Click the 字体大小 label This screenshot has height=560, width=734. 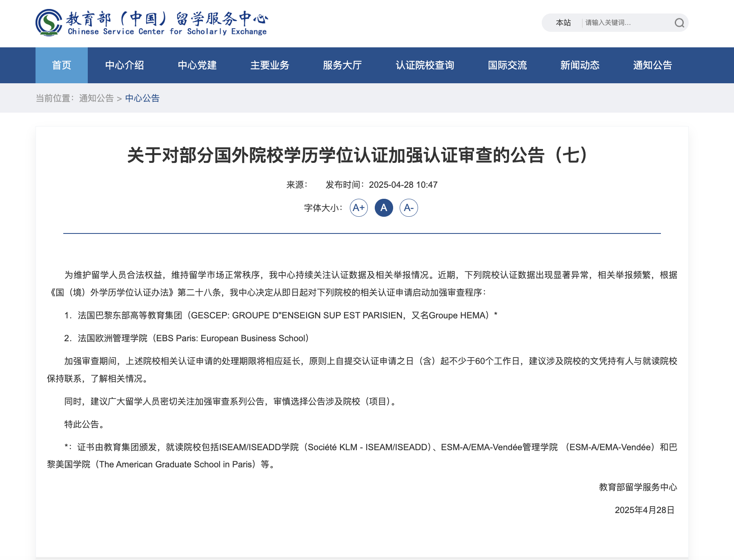click(323, 208)
